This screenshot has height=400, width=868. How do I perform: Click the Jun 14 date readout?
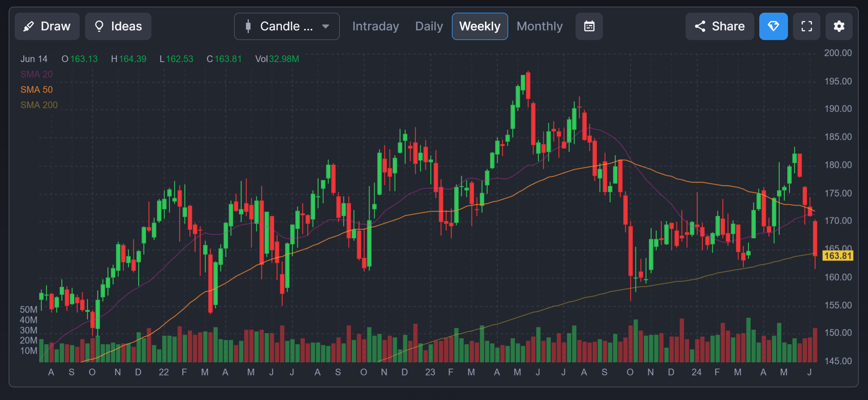pos(34,59)
